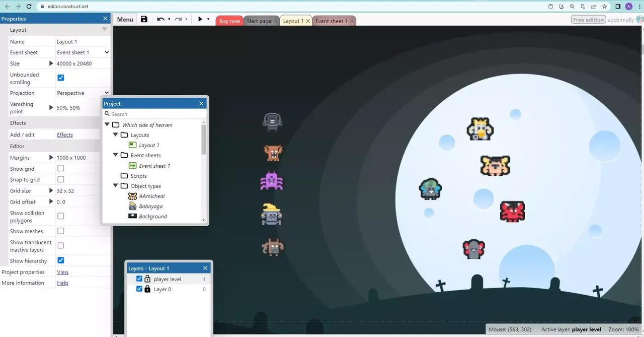Select the red crab sprite on the moon
The width and height of the screenshot is (644, 337).
click(x=513, y=211)
